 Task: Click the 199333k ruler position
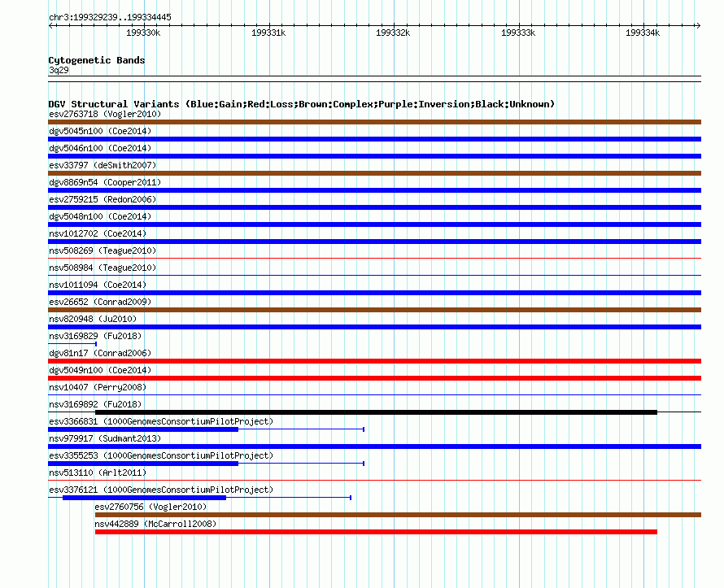point(518,33)
